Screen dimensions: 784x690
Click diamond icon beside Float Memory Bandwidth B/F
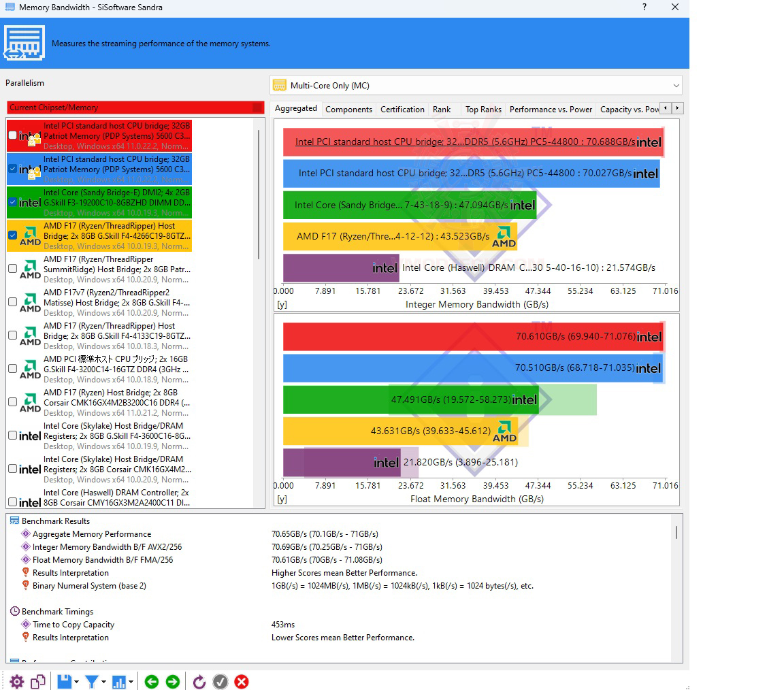tap(26, 559)
